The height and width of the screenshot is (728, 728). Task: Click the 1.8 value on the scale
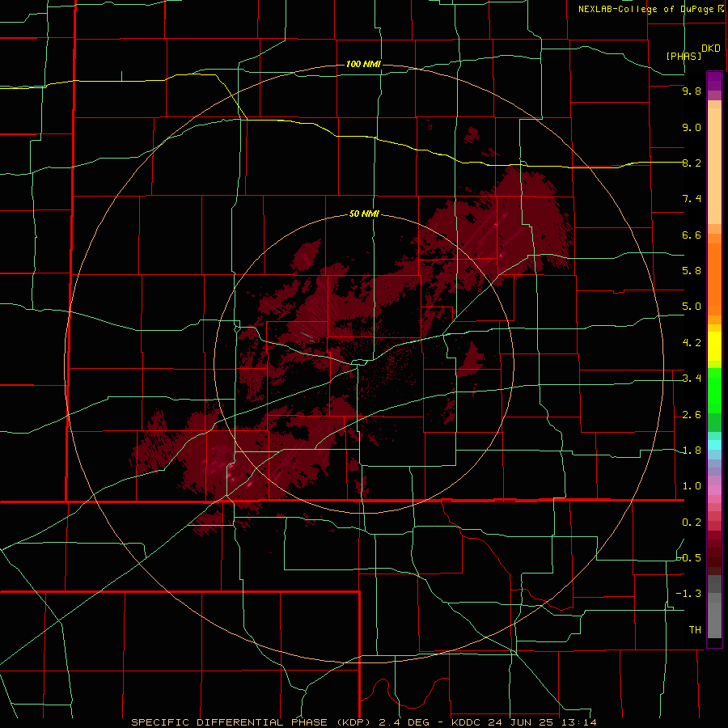(692, 451)
